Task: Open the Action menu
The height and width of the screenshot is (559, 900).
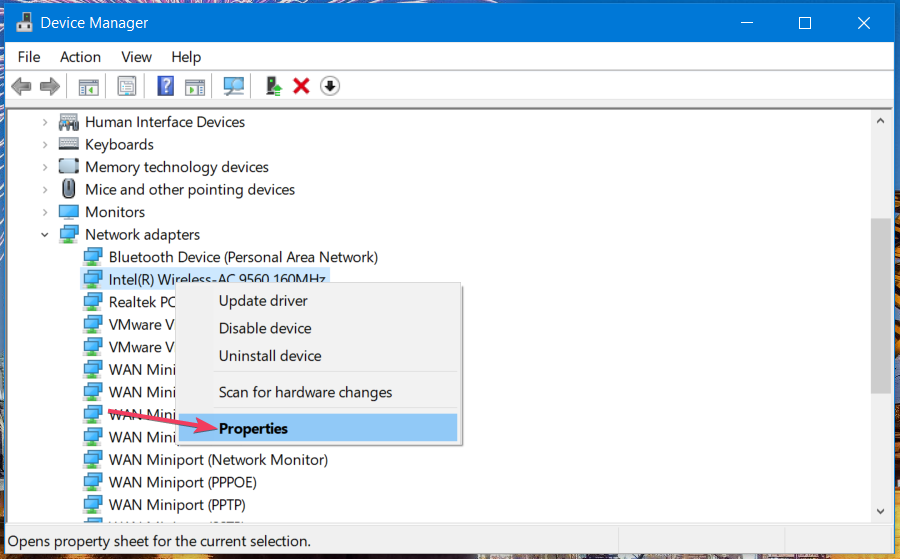Action: tap(80, 57)
